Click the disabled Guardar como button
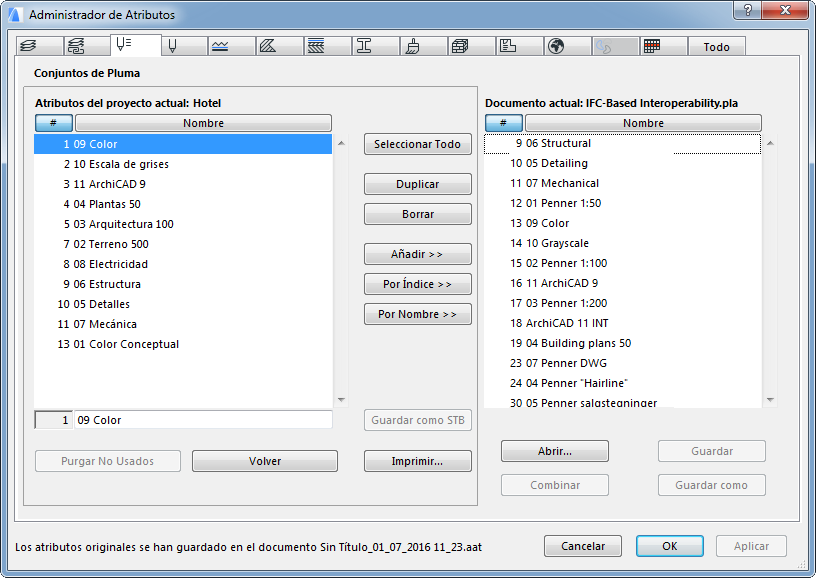 point(711,485)
